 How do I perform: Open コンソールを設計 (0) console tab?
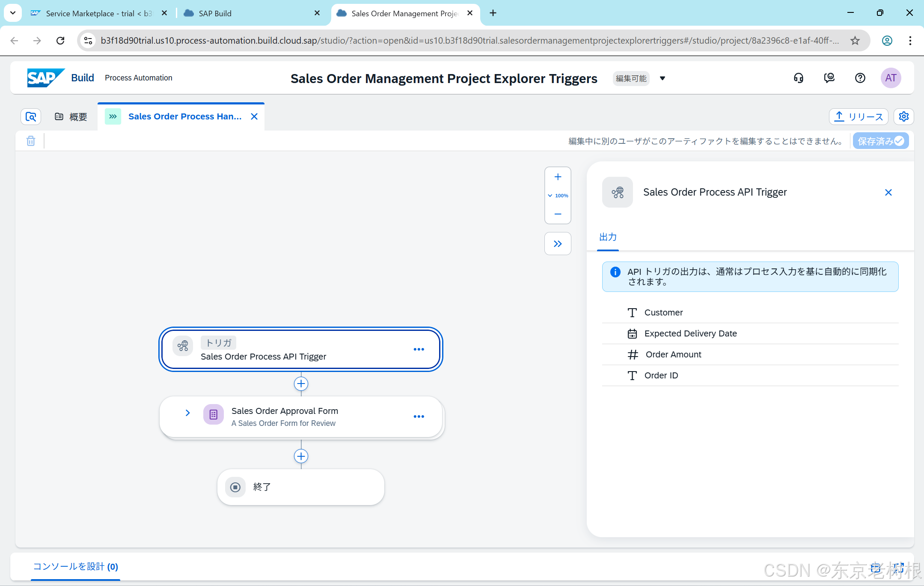tap(75, 567)
